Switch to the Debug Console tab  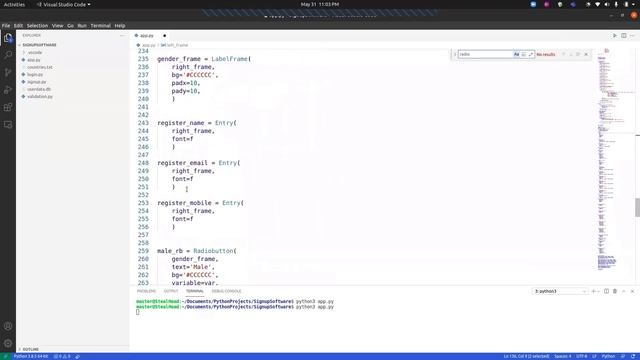coord(227,291)
